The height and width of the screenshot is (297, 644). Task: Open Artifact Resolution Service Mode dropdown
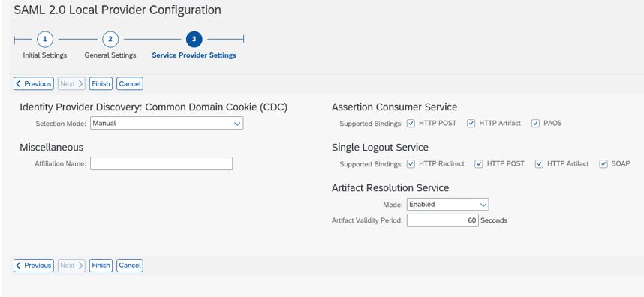447,204
